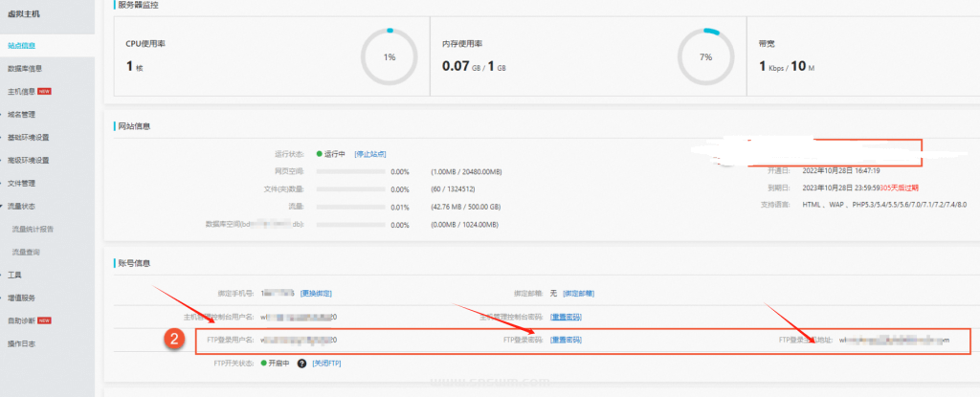Click the FTP登录用户名 label
The width and height of the screenshot is (980, 397).
tap(232, 341)
